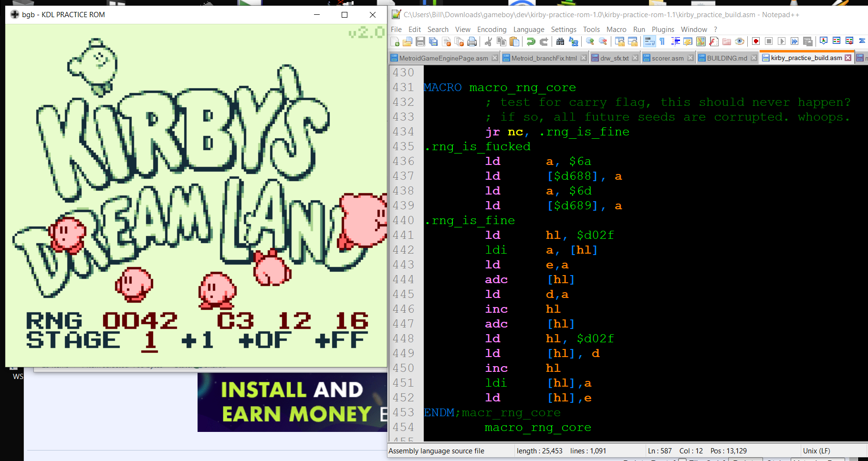The height and width of the screenshot is (461, 868).
Task: Click the Paste clipboard icon
Action: [x=514, y=42]
